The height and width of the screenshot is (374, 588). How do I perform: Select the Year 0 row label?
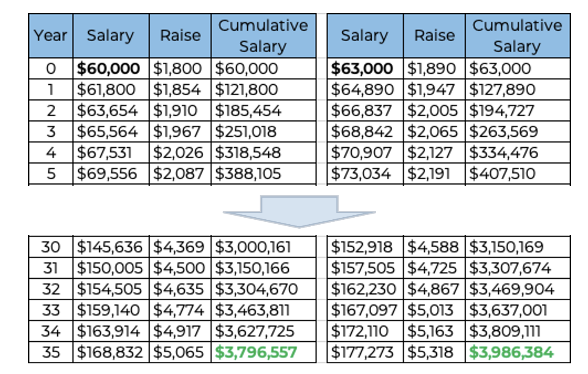click(x=51, y=68)
